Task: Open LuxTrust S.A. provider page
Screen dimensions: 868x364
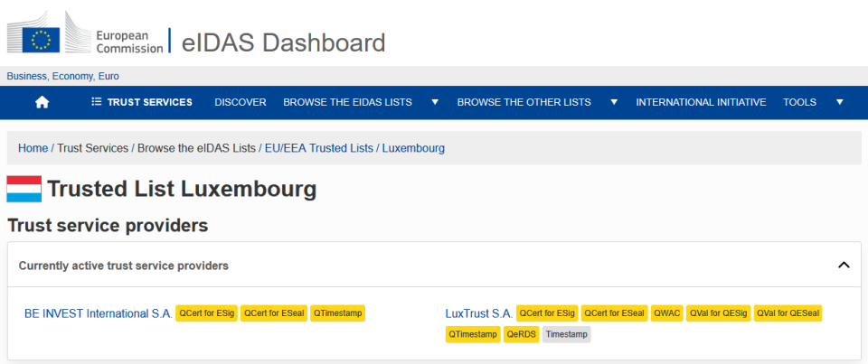Action: tap(478, 313)
